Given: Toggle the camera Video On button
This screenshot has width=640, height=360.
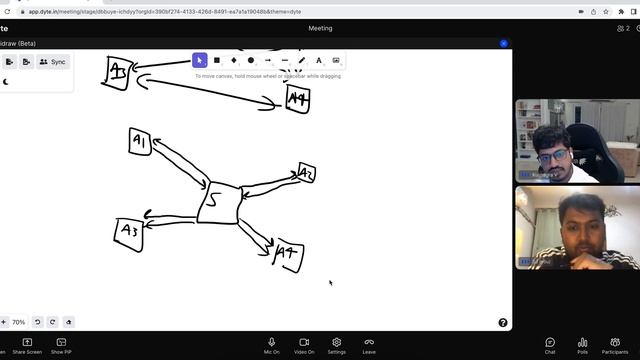Looking at the screenshot, I should (304, 346).
